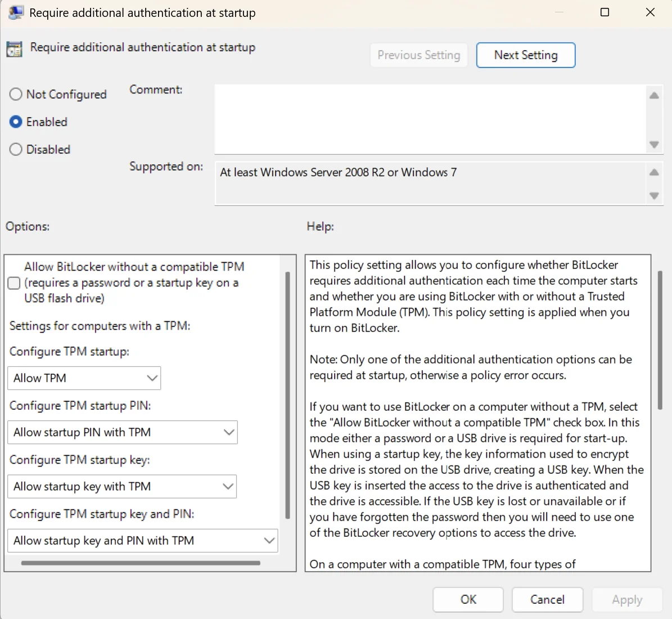The height and width of the screenshot is (619, 672).
Task: Click inside the Comment text box
Action: 430,119
